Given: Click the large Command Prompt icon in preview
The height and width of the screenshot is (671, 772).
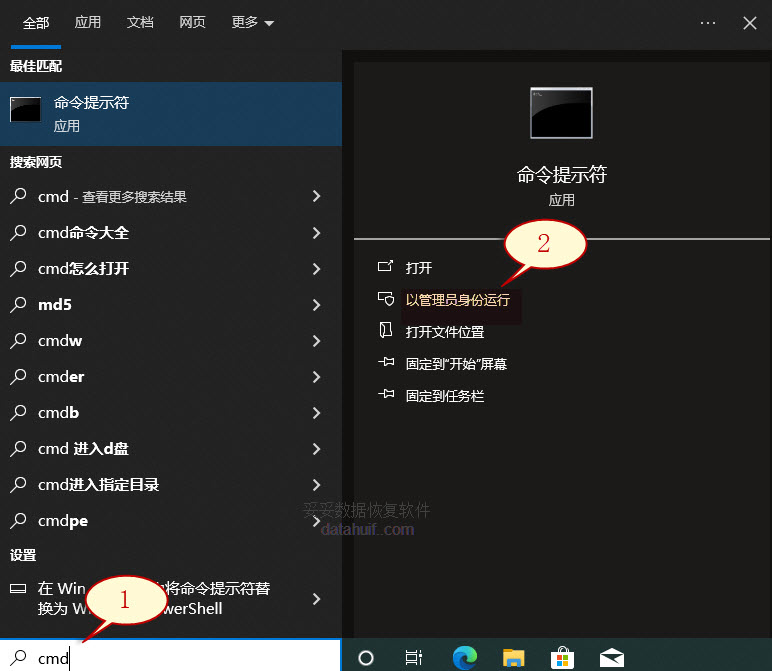Looking at the screenshot, I should 561,113.
